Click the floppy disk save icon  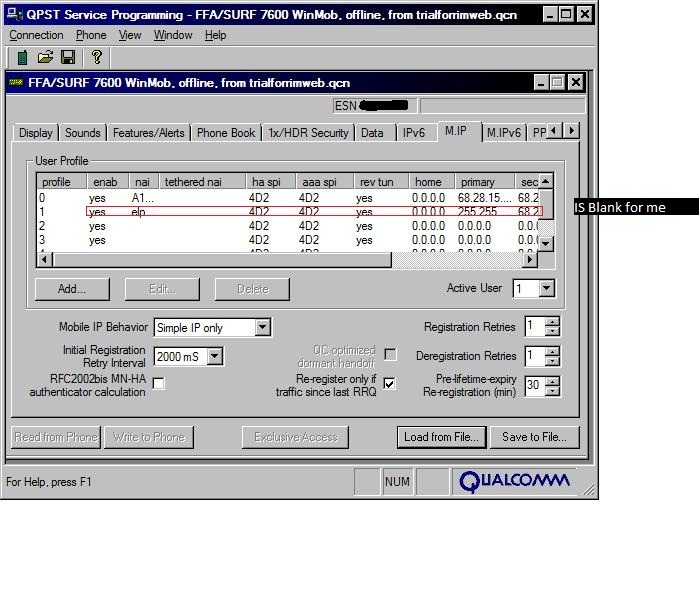tap(68, 58)
